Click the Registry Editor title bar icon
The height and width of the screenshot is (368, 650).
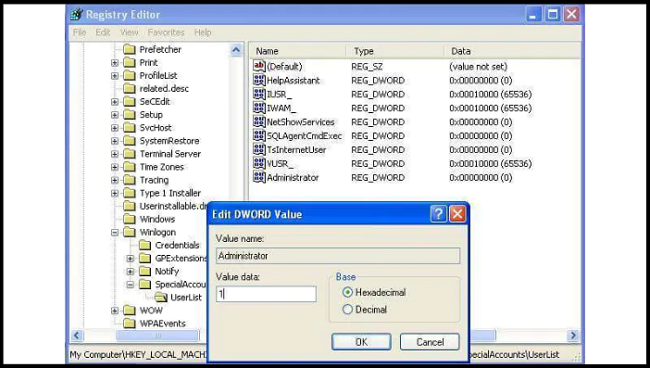[x=77, y=15]
